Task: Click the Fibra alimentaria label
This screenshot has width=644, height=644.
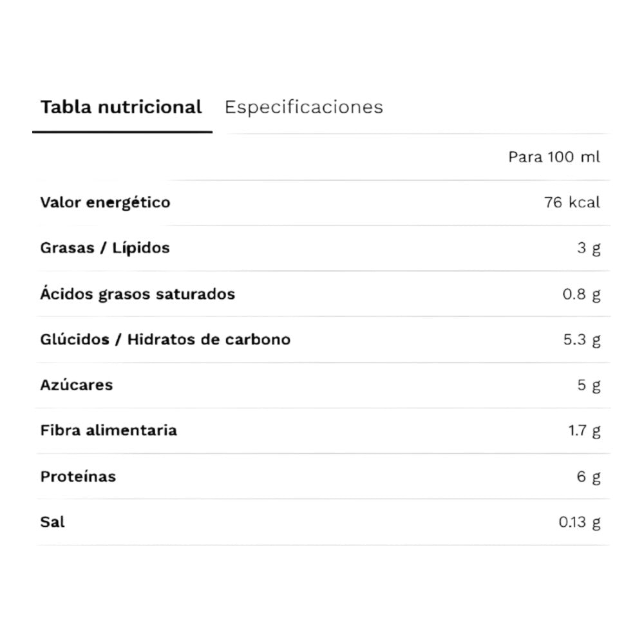Action: click(x=108, y=430)
